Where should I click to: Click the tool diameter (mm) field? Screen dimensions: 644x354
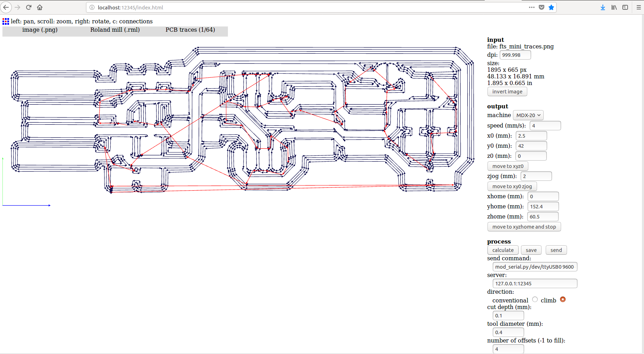click(508, 332)
